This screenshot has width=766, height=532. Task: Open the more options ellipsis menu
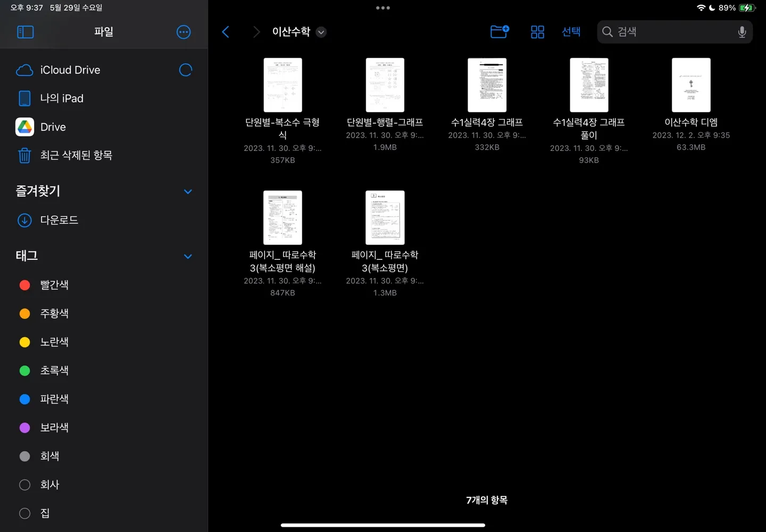click(184, 32)
